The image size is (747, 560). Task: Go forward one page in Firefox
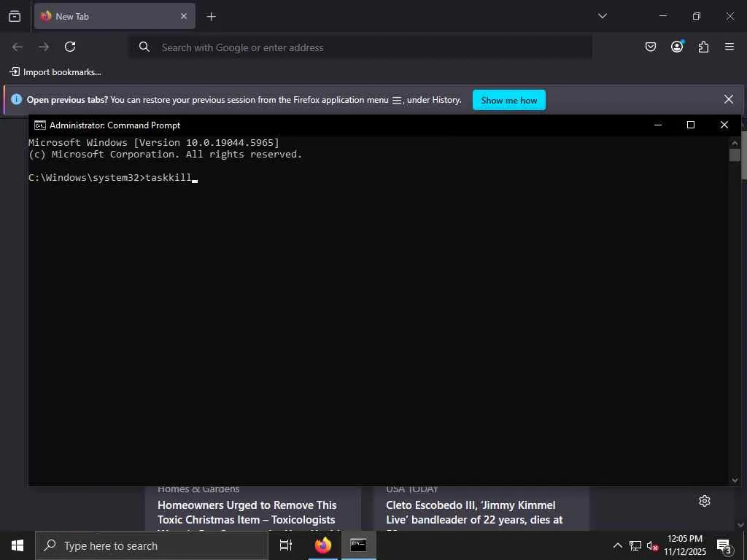[x=44, y=47]
